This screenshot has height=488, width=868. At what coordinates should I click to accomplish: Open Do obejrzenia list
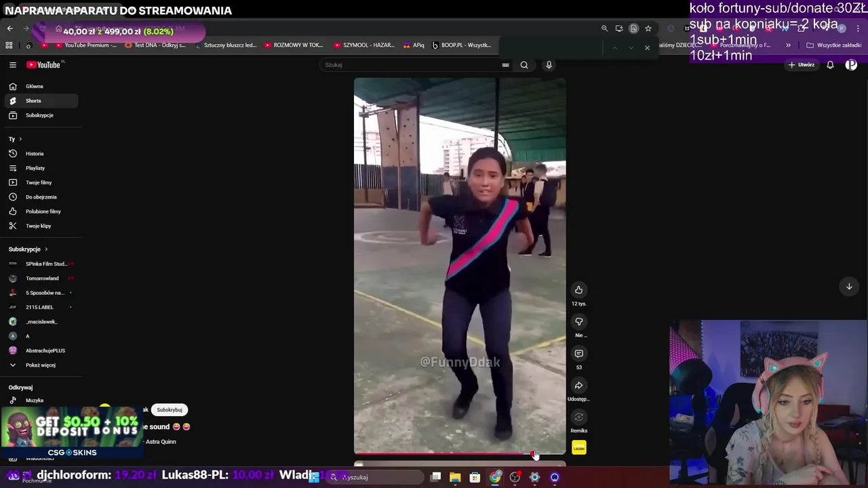[x=41, y=197]
